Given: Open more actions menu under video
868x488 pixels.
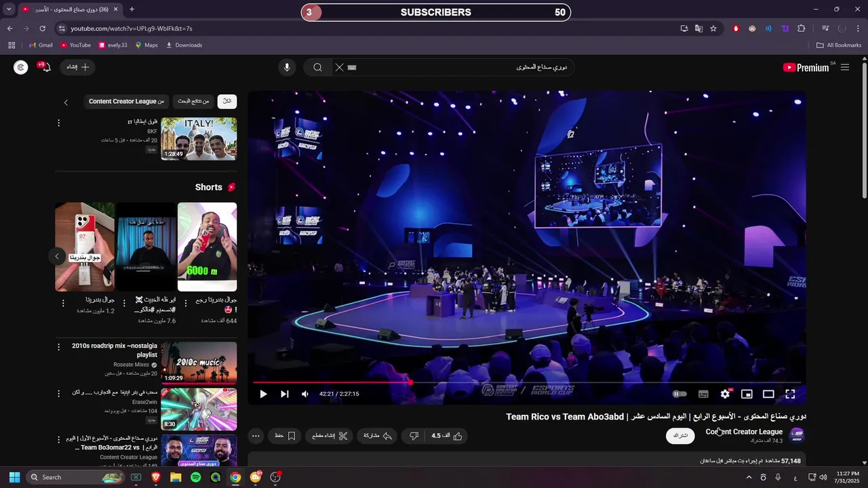Looking at the screenshot, I should tap(256, 436).
